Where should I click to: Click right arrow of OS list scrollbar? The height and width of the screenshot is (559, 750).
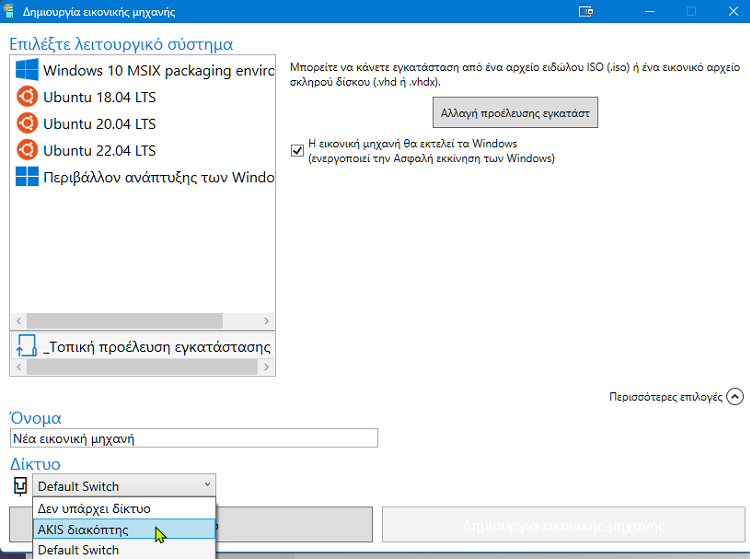(x=266, y=321)
